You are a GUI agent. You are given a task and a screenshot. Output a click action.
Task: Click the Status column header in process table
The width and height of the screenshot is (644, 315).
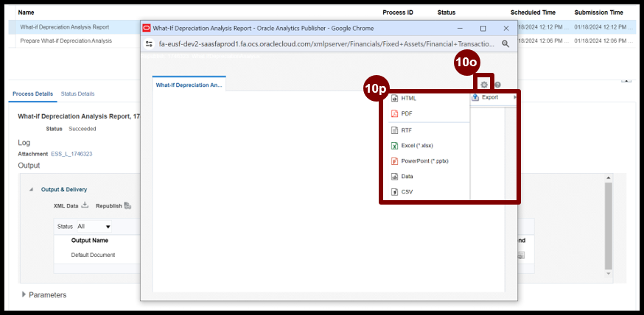[447, 13]
